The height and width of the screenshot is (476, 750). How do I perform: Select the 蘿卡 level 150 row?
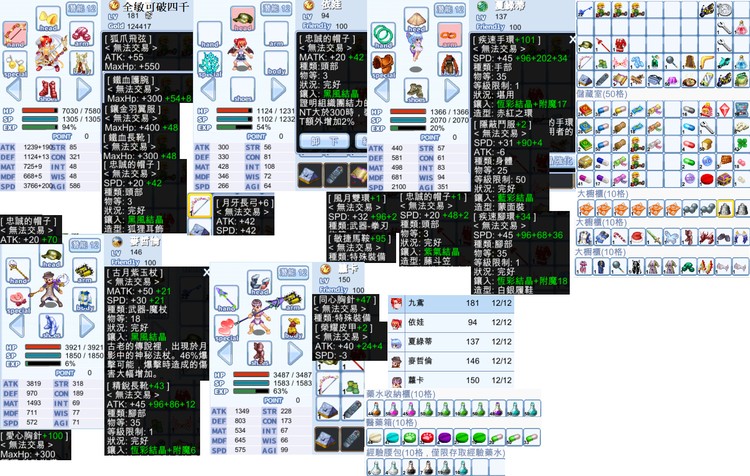coord(451,380)
